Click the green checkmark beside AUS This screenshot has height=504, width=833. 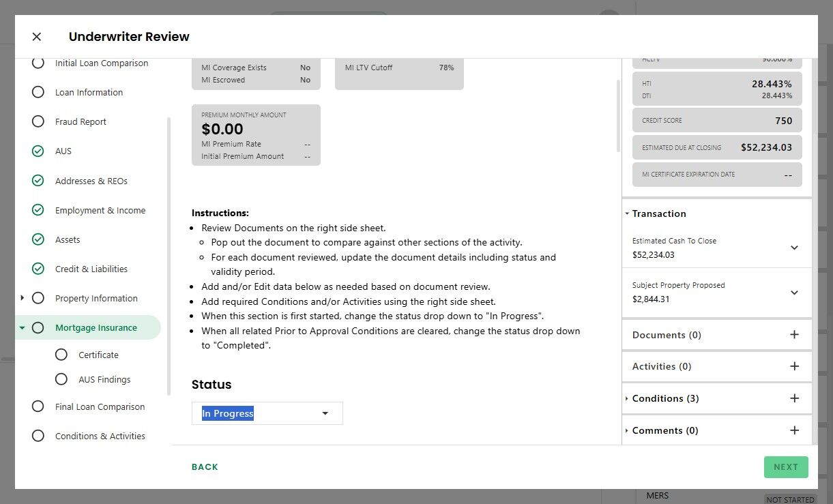38,151
